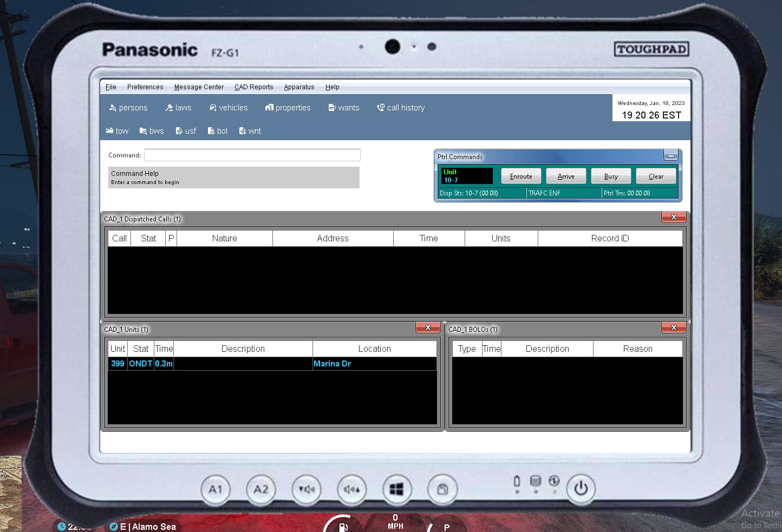Viewport: 782px width, 532px height.
Task: Close the CAD_1 BOLOs panel
Action: (674, 327)
